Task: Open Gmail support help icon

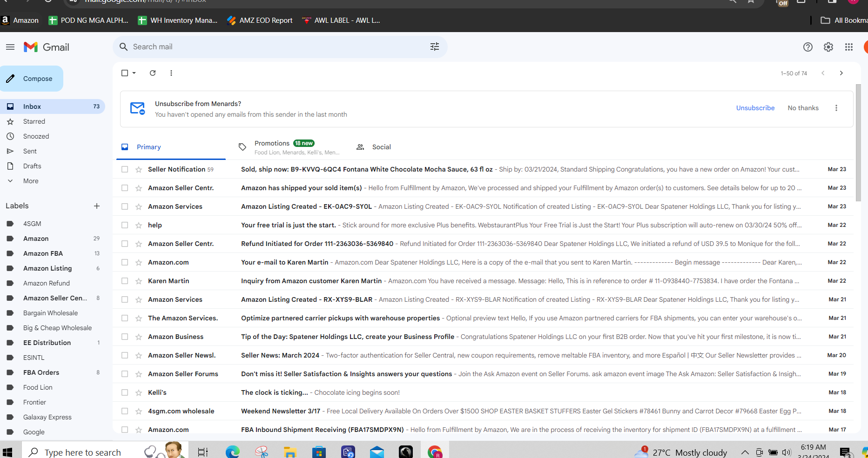Action: (x=808, y=47)
